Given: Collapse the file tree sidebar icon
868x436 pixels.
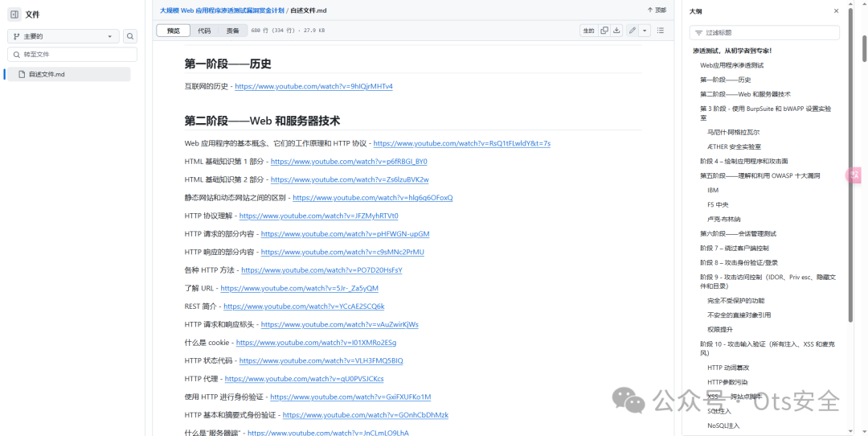Looking at the screenshot, I should tap(14, 14).
